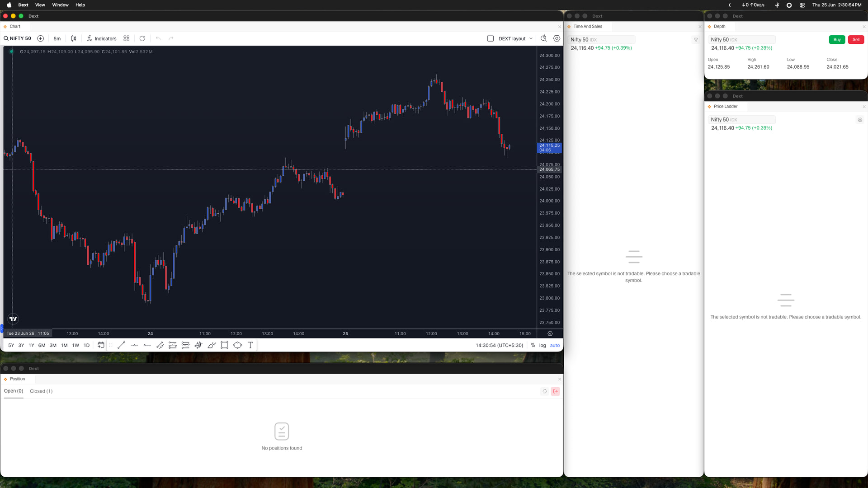Select the polygon shape drawing tool
Viewport: 868px width, 488px height.
coord(237,345)
